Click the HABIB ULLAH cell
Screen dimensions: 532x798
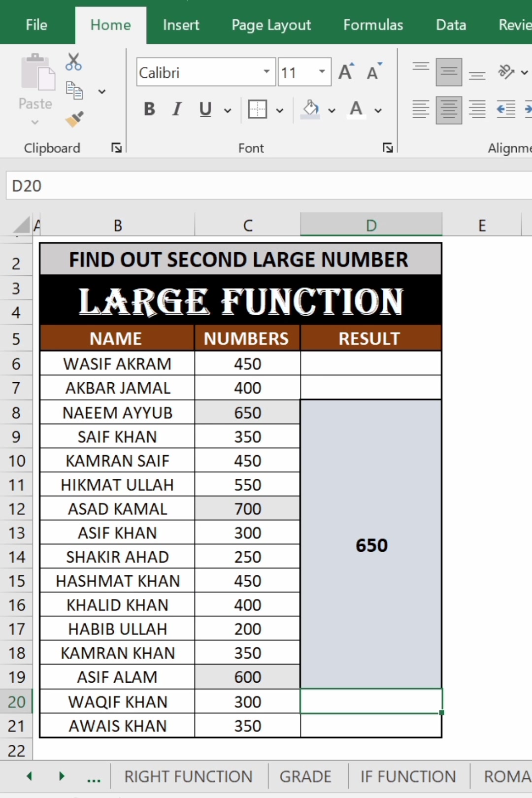(x=118, y=629)
